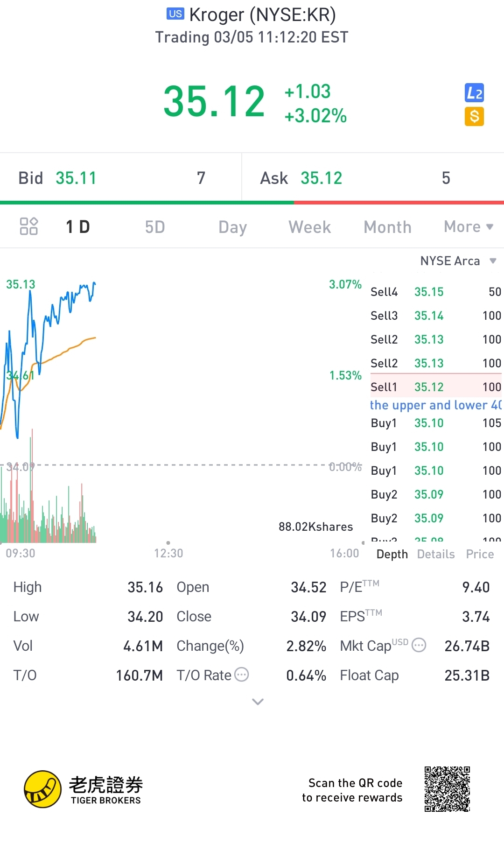Tap the 1.53% chart axis label
The width and height of the screenshot is (504, 858).
[x=345, y=375]
